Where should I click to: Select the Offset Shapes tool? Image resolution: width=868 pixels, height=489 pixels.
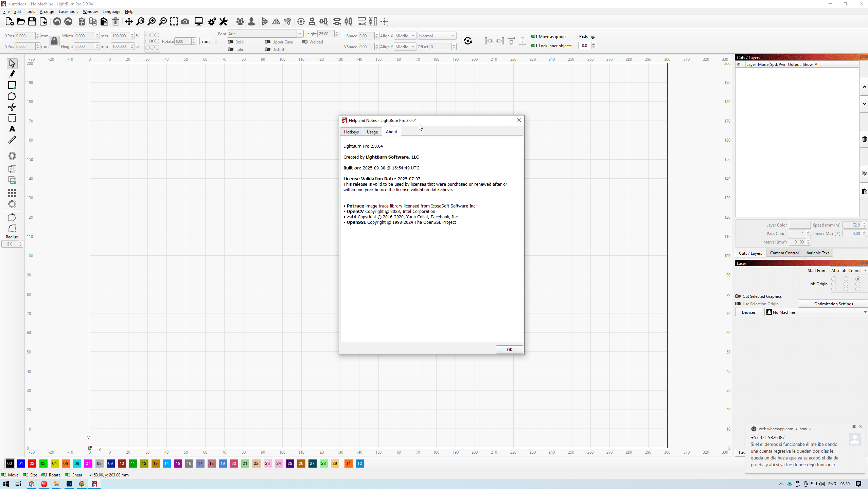(12, 156)
